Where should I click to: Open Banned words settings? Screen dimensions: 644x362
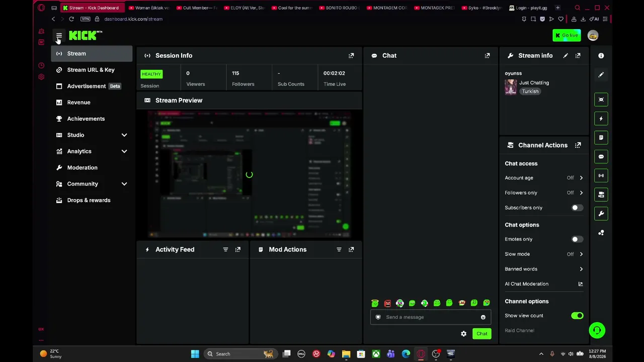tap(544, 269)
